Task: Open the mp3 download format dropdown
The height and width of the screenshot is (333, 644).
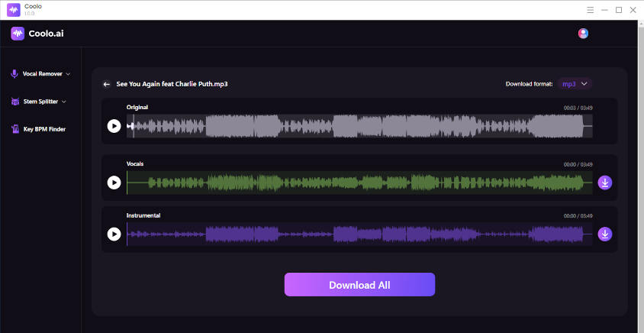Action: tap(575, 84)
